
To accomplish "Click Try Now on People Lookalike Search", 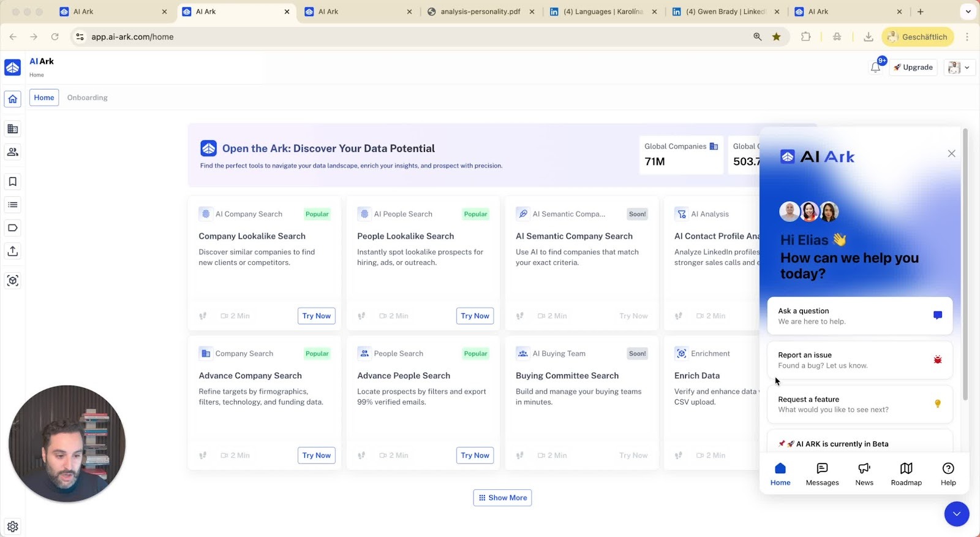I will pyautogui.click(x=475, y=316).
